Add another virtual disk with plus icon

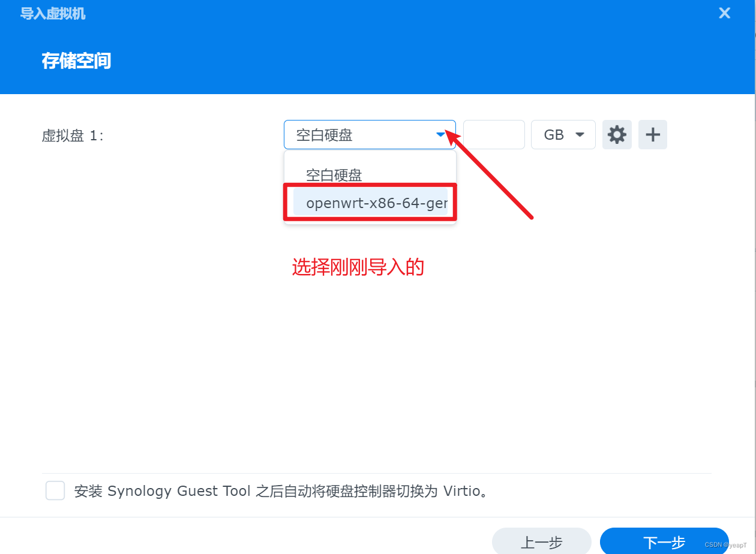click(x=653, y=134)
